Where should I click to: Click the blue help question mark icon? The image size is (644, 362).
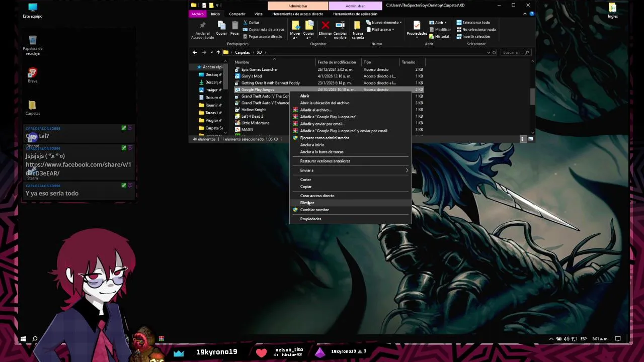tap(532, 14)
